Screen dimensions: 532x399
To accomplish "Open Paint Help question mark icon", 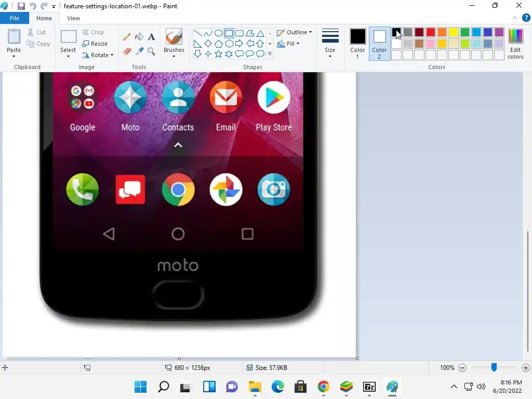I will (x=526, y=18).
